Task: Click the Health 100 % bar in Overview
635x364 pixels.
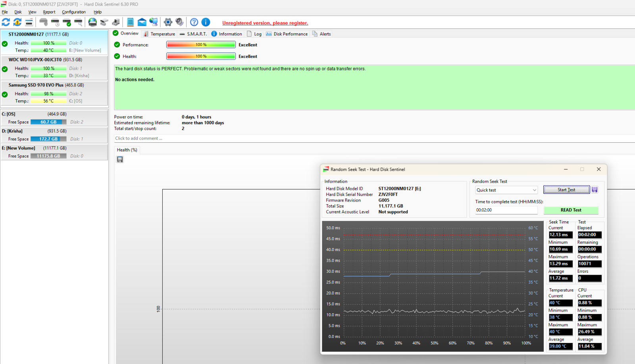Action: (x=201, y=56)
